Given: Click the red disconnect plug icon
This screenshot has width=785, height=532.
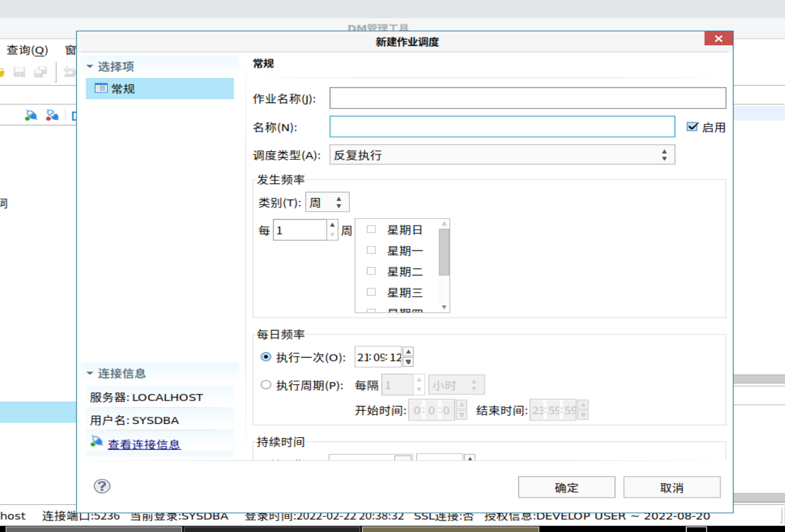Looking at the screenshot, I should tap(52, 115).
